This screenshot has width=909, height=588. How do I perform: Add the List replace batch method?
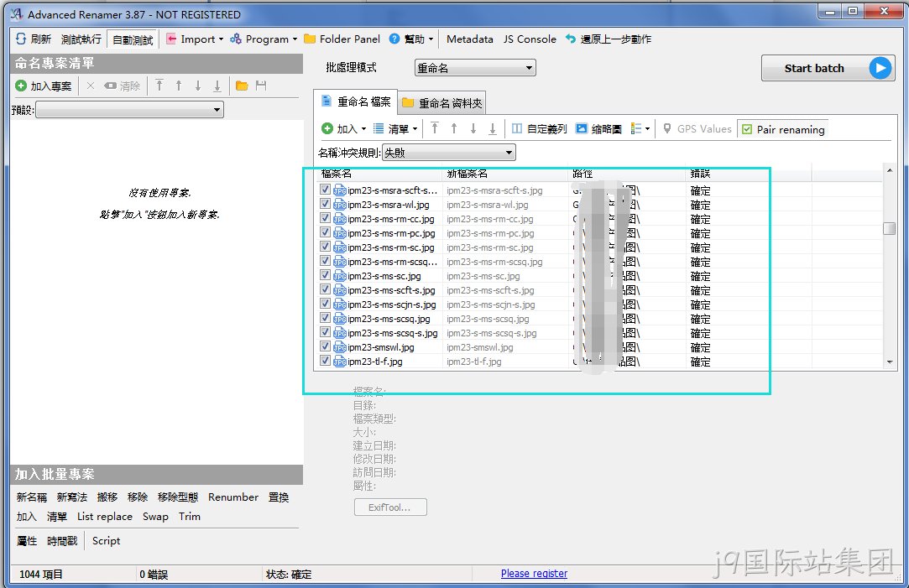(x=104, y=516)
